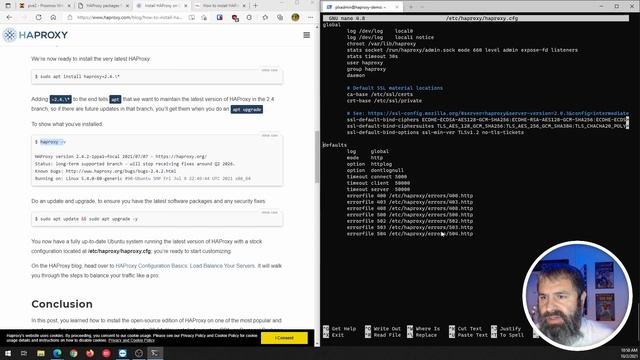Open HAProxy Configuration Basics link
640x360 pixels.
coord(185,266)
